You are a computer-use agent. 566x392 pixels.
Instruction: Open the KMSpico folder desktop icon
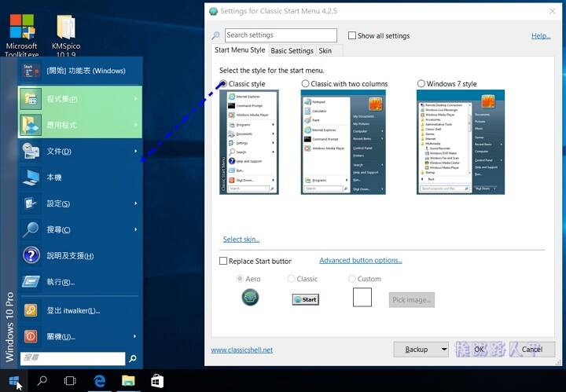pyautogui.click(x=66, y=35)
